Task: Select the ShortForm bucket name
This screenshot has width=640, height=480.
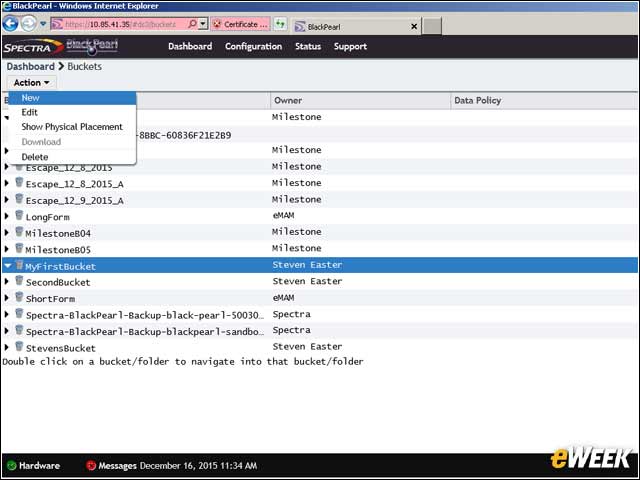Action: 51,299
